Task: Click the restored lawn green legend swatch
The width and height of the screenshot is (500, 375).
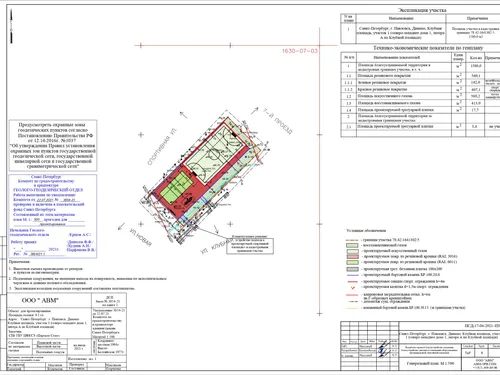Action: tap(352, 245)
